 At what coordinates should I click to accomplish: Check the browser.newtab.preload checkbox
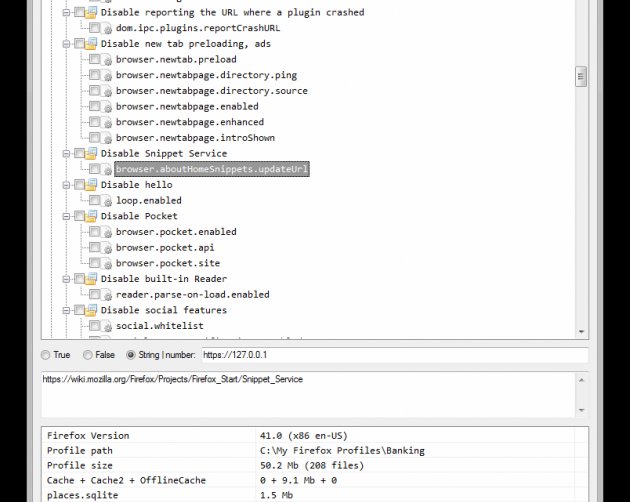(x=95, y=59)
